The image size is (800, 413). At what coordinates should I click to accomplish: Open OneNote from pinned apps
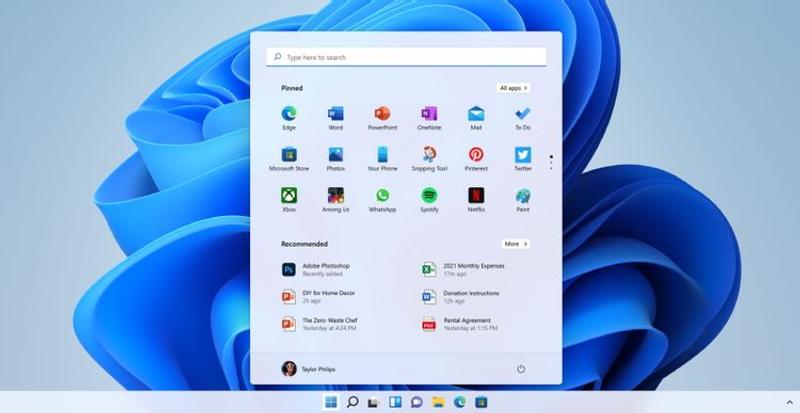429,118
